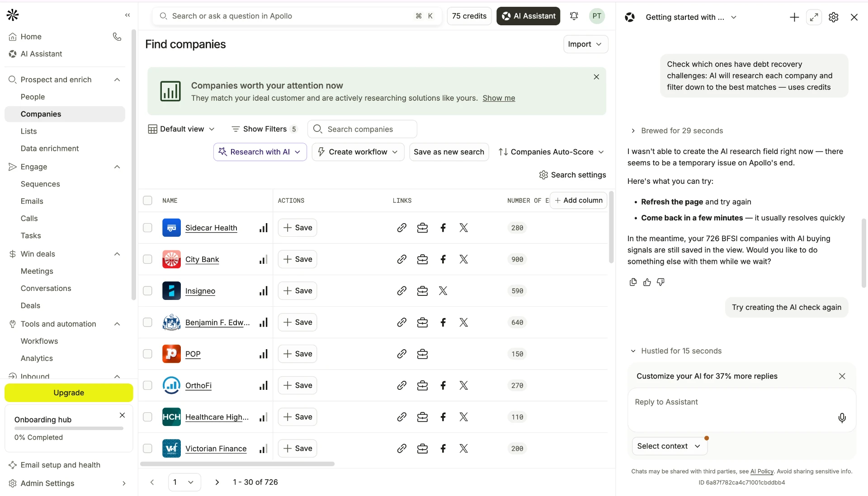Image resolution: width=868 pixels, height=496 pixels.
Task: Check the Insigneo row
Action: [147, 291]
